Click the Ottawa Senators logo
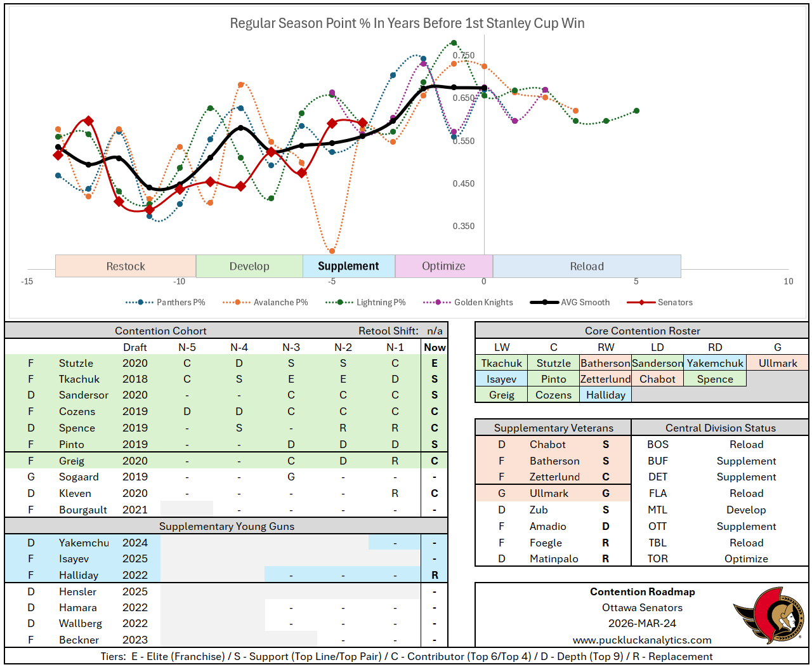 tap(768, 614)
